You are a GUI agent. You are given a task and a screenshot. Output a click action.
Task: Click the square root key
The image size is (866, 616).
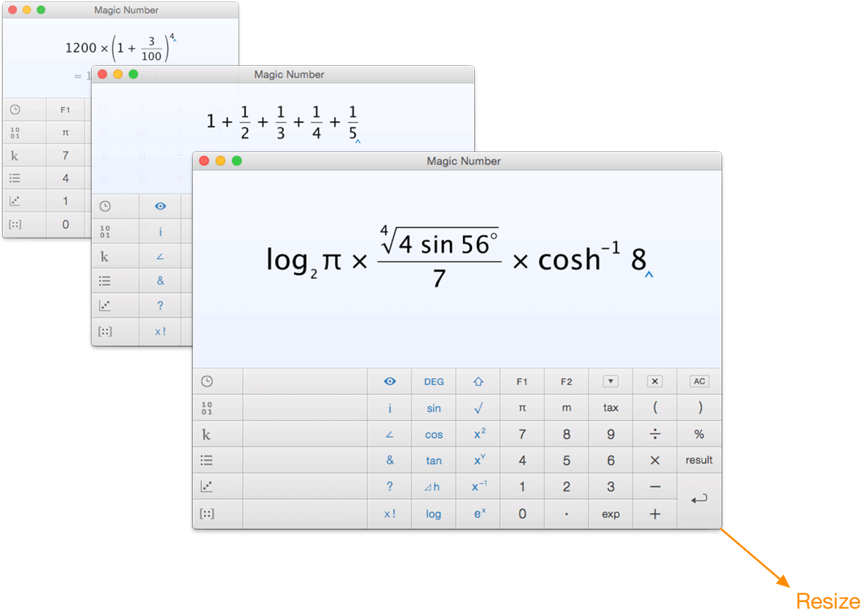click(x=479, y=408)
